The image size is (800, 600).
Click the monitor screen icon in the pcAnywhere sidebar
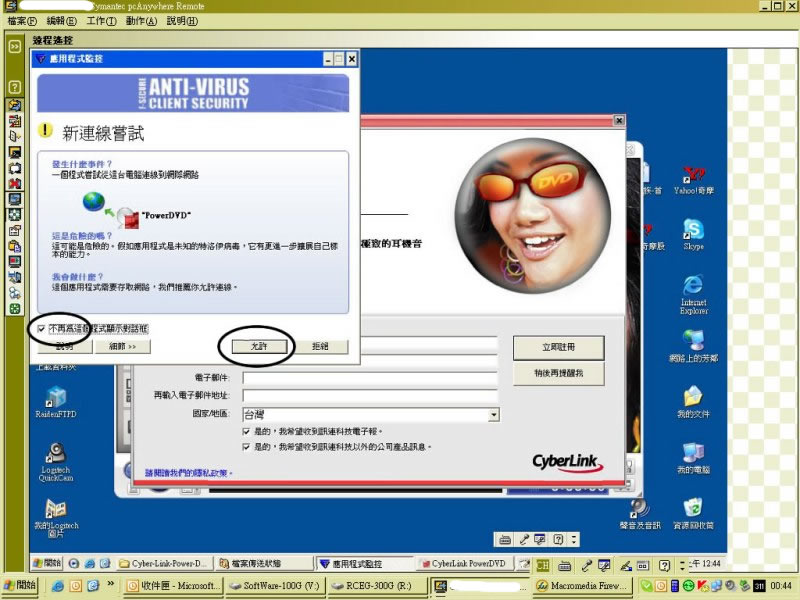pos(15,199)
